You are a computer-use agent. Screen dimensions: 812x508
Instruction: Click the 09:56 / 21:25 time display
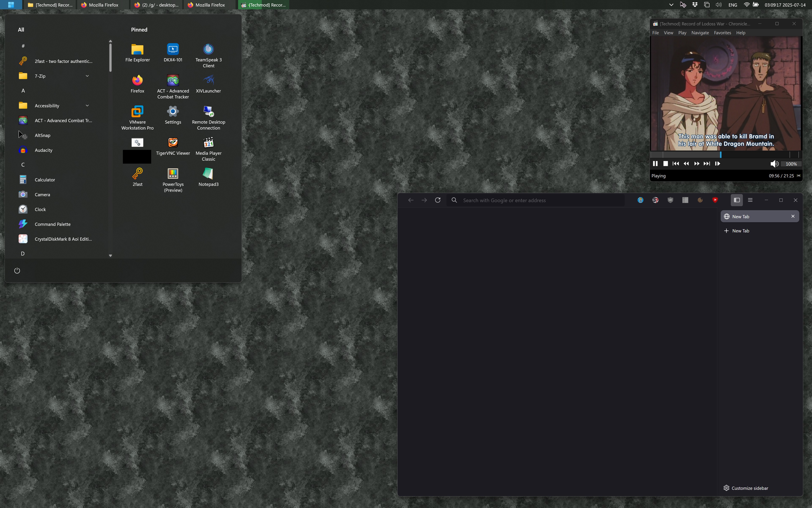pos(781,176)
